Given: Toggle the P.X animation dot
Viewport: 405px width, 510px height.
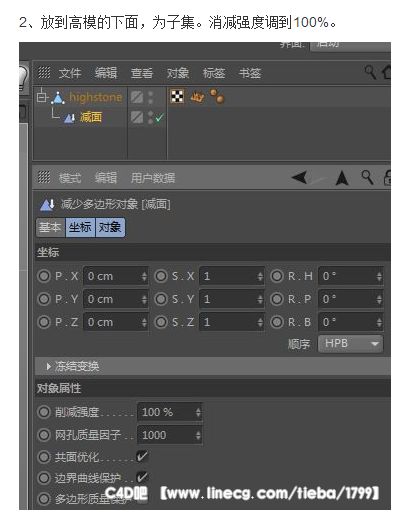Looking at the screenshot, I should pos(44,276).
